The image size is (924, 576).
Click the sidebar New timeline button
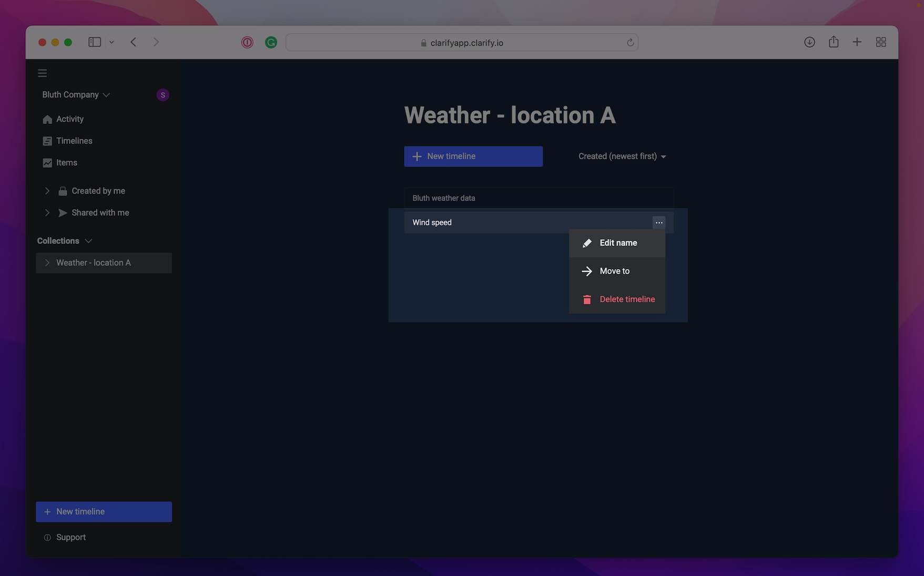tap(104, 512)
